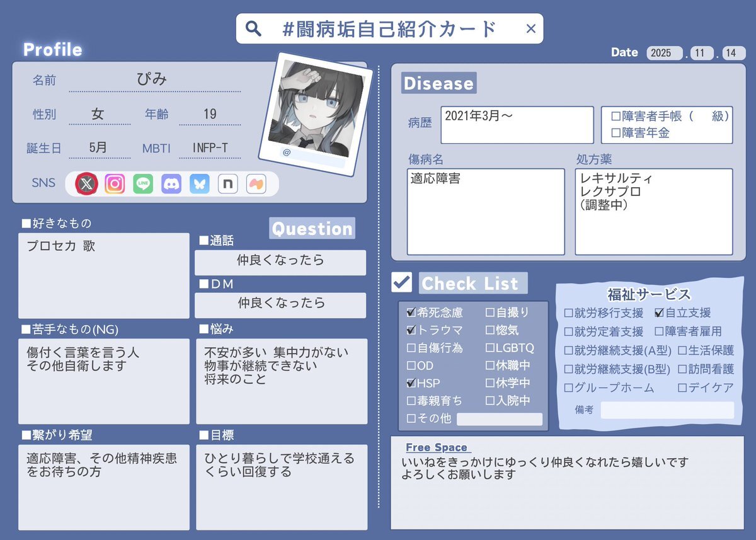Check the 休職中 checkbox
756x540 pixels.
tap(490, 365)
